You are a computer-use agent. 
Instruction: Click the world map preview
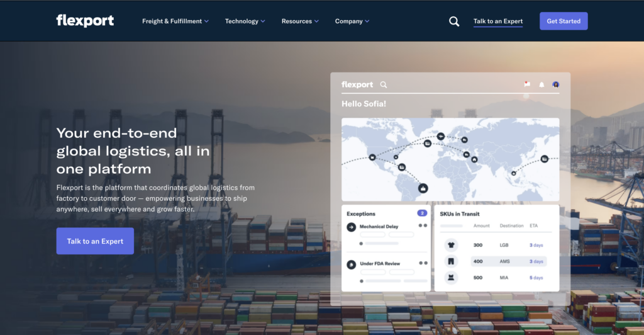coord(450,159)
